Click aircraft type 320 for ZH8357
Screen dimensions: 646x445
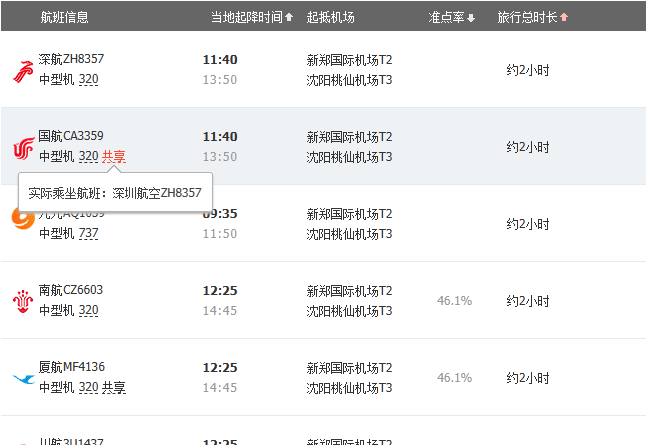click(x=88, y=79)
